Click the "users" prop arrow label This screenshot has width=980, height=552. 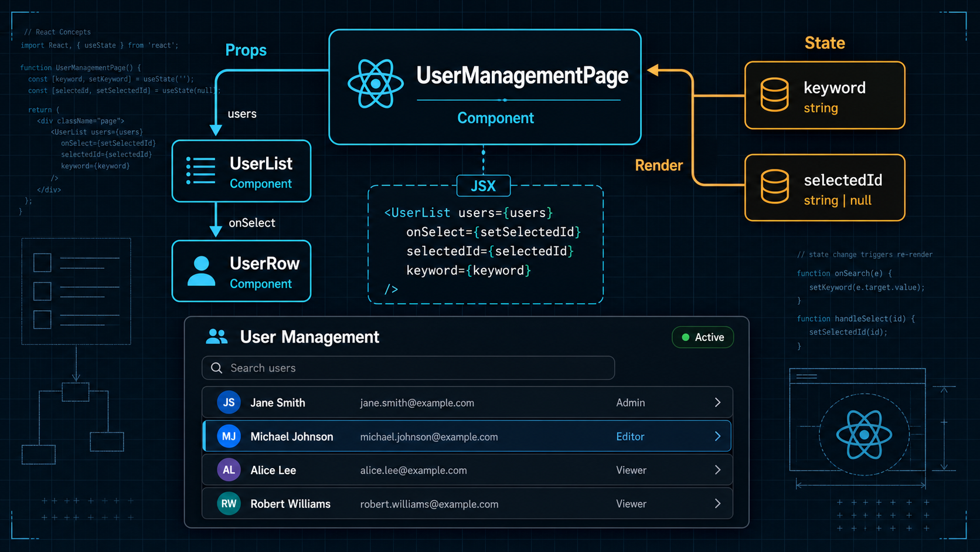click(241, 114)
